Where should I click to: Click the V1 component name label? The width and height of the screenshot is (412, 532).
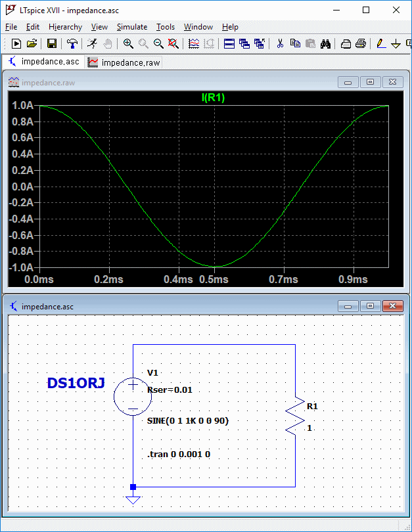[x=152, y=373]
